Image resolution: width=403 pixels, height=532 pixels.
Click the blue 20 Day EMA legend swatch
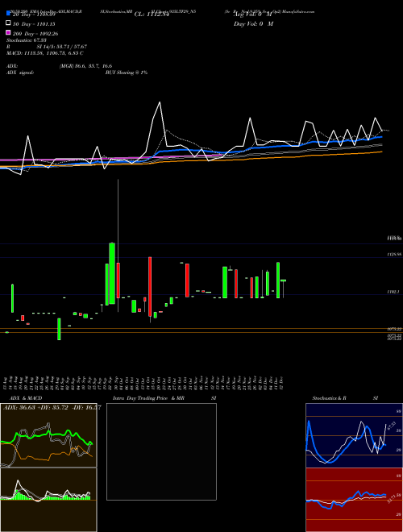[x=8, y=14]
